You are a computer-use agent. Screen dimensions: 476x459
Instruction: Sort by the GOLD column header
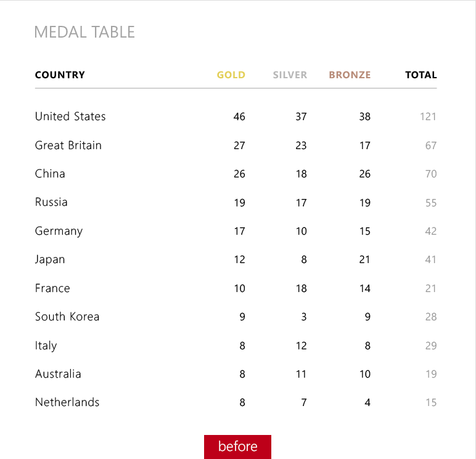point(231,75)
